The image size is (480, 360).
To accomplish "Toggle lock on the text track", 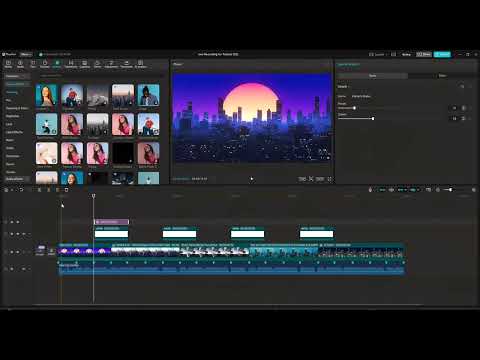I will (12, 234).
